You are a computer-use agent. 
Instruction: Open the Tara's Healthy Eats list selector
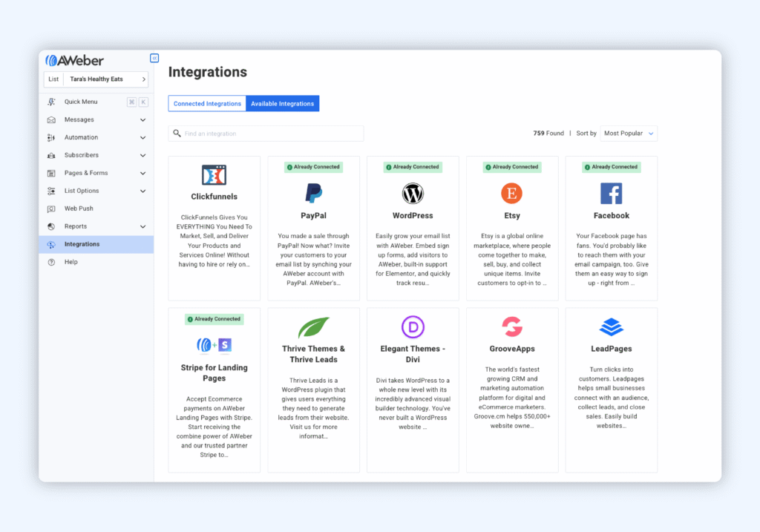(x=96, y=79)
